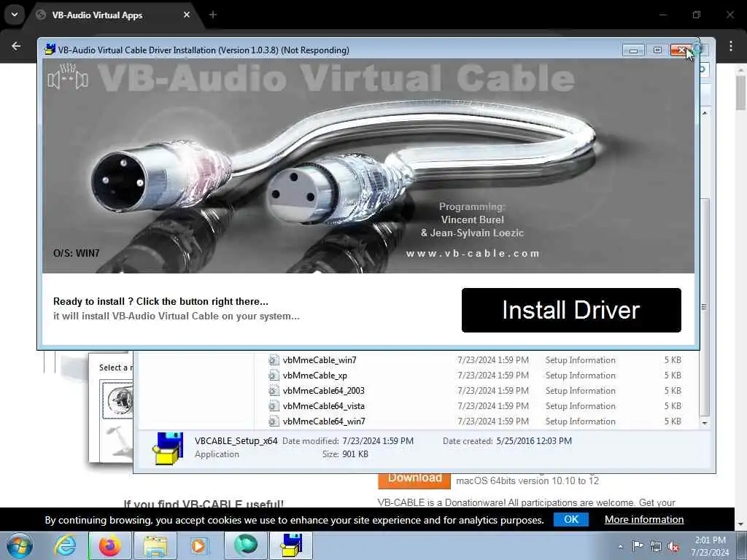
Task: Maximize the VB-Audio installer window
Action: click(657, 50)
